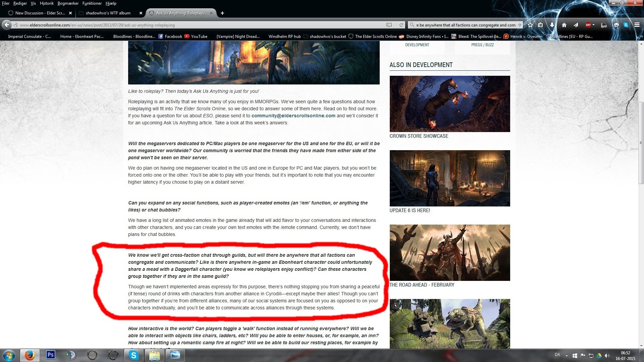Switch to the shadowhvo's WTF album tab

click(107, 13)
